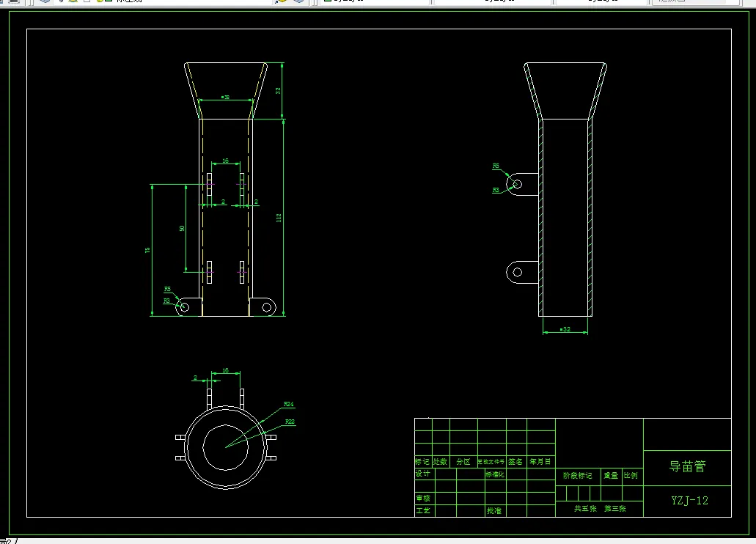Select the 审核 row label
The width and height of the screenshot is (756, 544).
[x=423, y=499]
